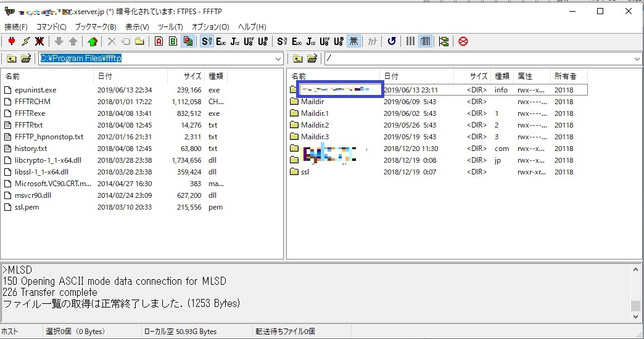Sort remote files by 種類 column header
Image resolution: width=644 pixels, height=339 pixels.
[x=502, y=76]
